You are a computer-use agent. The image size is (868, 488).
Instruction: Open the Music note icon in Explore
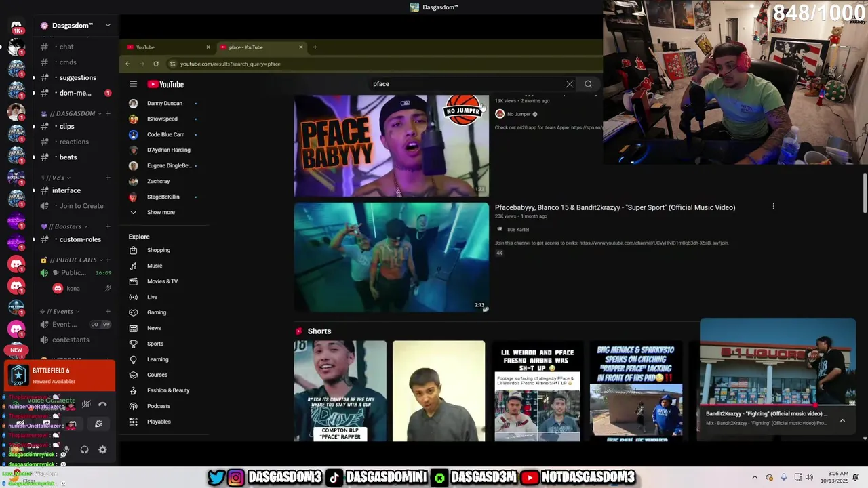point(133,266)
